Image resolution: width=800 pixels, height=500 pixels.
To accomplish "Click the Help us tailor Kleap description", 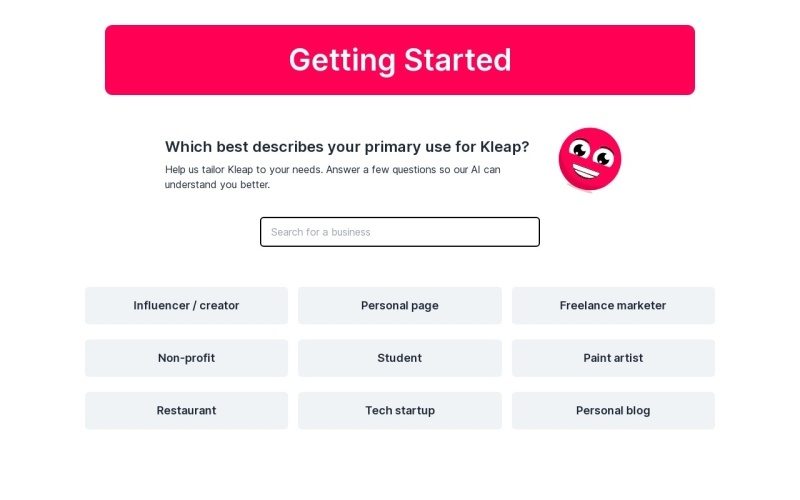I will pyautogui.click(x=333, y=177).
